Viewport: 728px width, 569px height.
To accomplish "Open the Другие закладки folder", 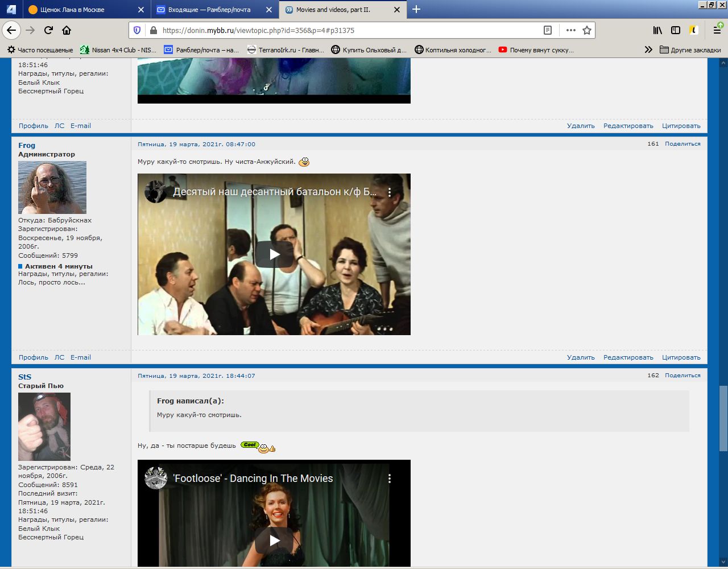I will coord(690,50).
